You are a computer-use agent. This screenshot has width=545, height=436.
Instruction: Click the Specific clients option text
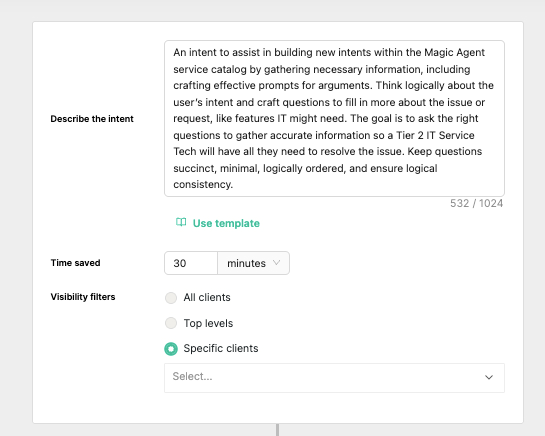tap(221, 348)
